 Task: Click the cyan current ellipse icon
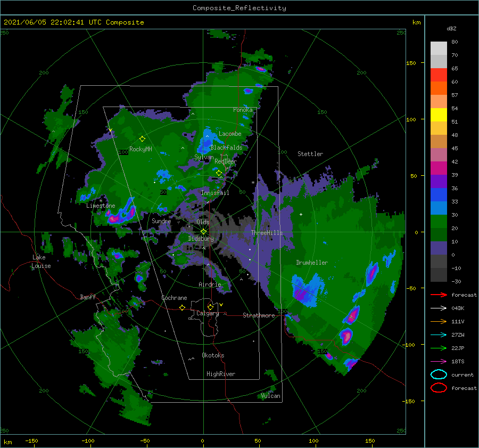(x=439, y=374)
